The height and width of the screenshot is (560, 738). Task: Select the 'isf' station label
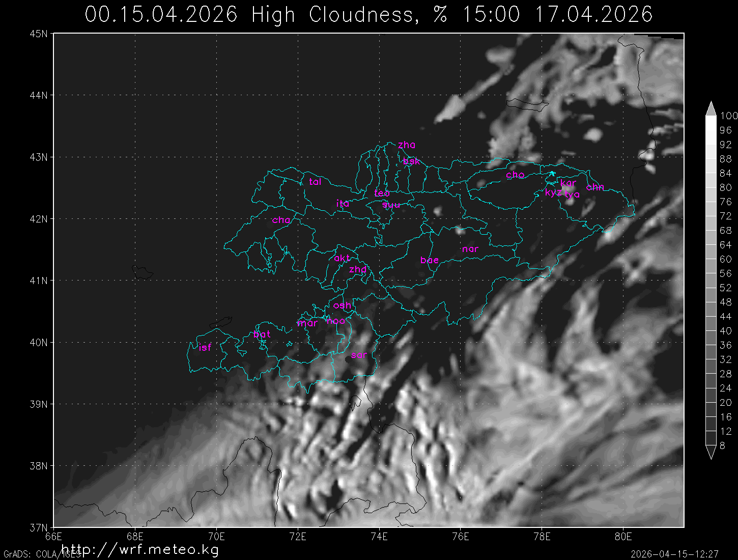205,348
